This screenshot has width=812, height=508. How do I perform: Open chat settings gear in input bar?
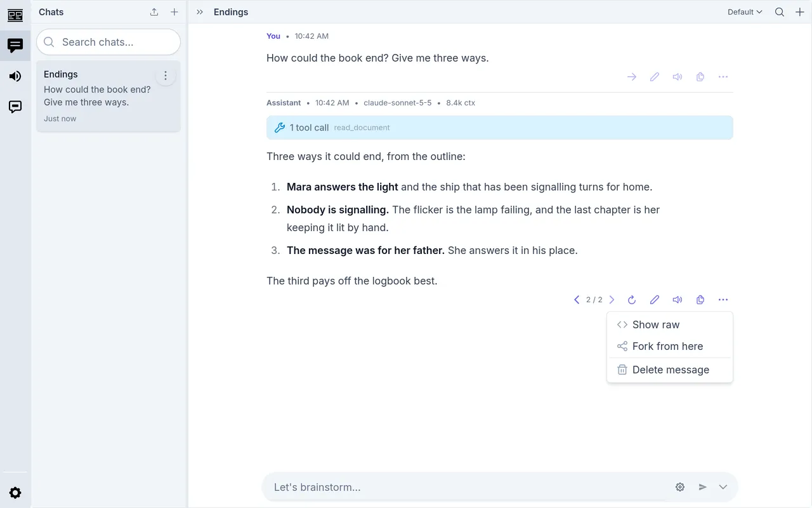pos(680,487)
